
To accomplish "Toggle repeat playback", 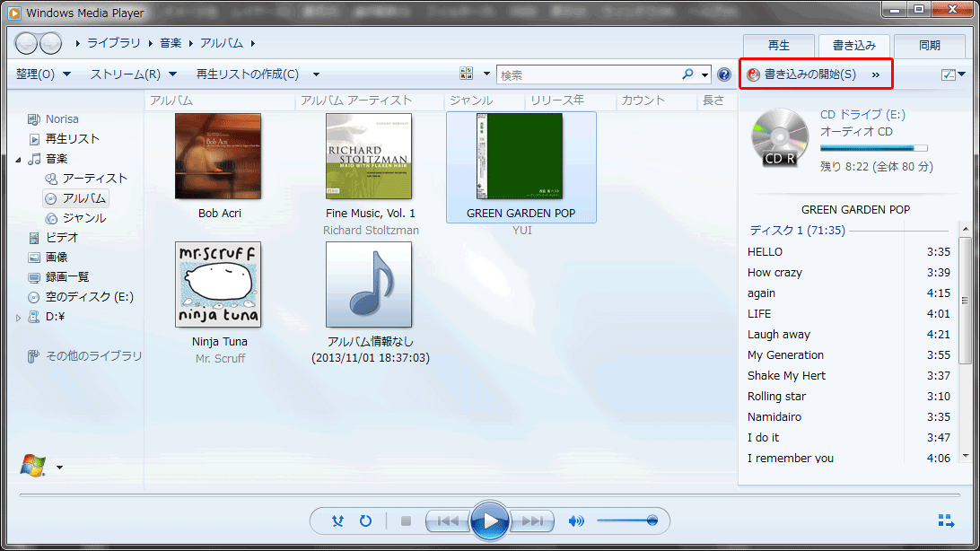I will click(x=365, y=520).
